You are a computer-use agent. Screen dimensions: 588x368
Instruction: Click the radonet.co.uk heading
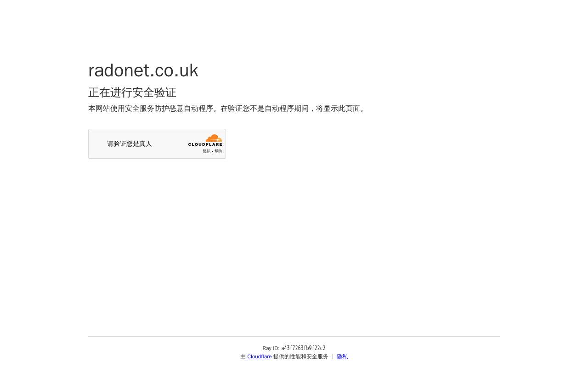143,70
